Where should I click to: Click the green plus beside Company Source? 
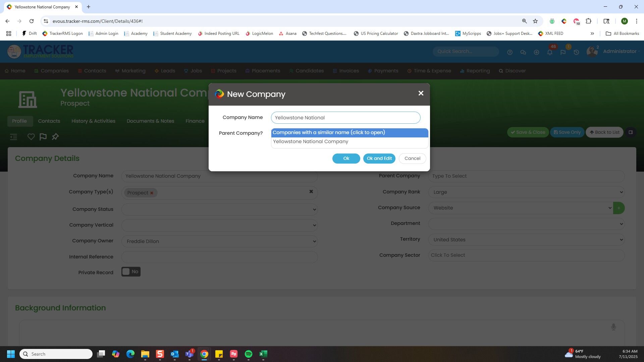tap(619, 208)
